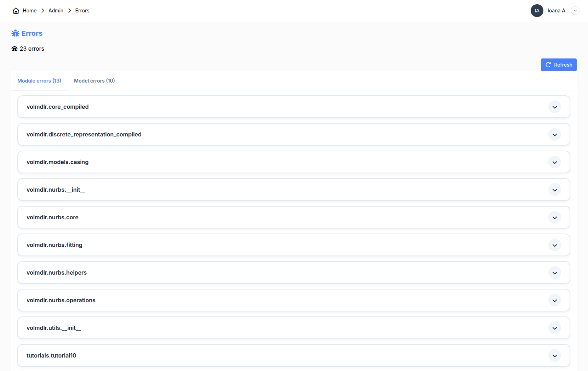Expand volmdlr.discrete_representation_compiled chevron

554,135
